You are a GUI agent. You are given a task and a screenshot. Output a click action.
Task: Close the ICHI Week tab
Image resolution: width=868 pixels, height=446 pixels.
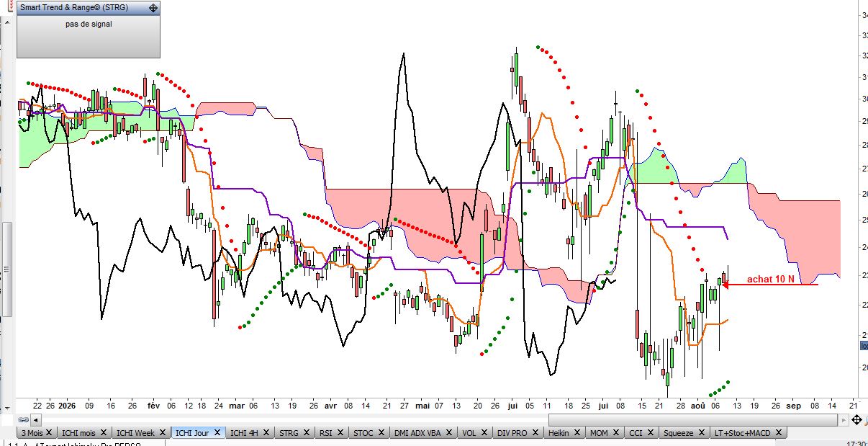162,432
